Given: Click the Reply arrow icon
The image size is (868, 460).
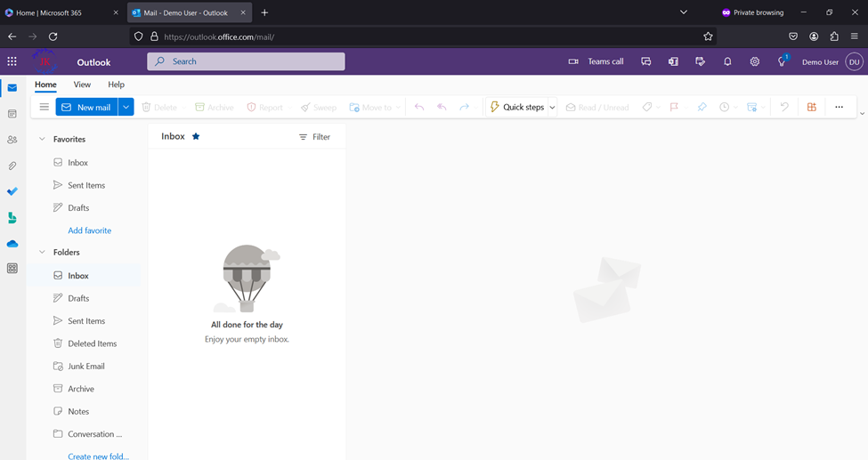Looking at the screenshot, I should [x=419, y=107].
